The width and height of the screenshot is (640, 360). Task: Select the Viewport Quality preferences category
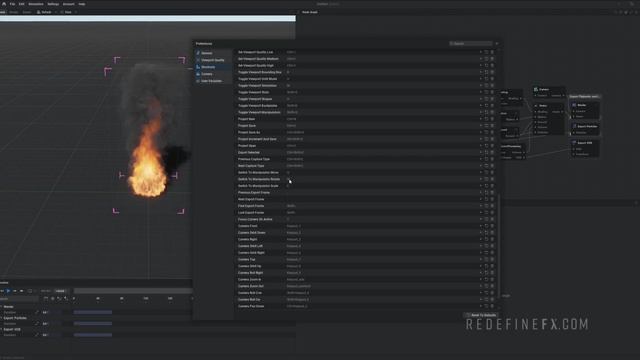coord(212,60)
